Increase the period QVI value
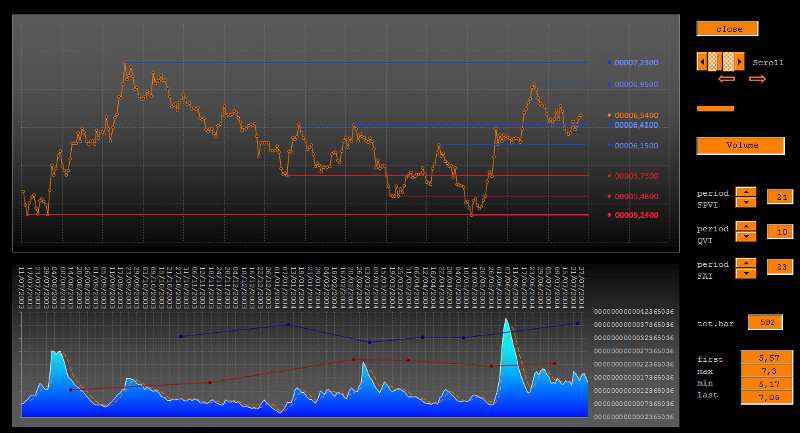Screen dimensions: 800x433 [x=745, y=226]
